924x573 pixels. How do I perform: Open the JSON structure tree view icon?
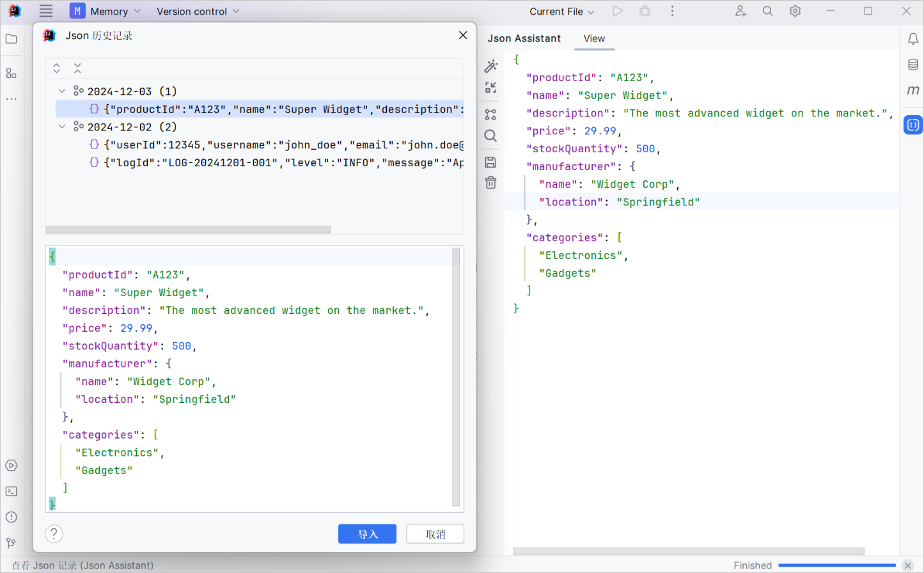coord(490,115)
